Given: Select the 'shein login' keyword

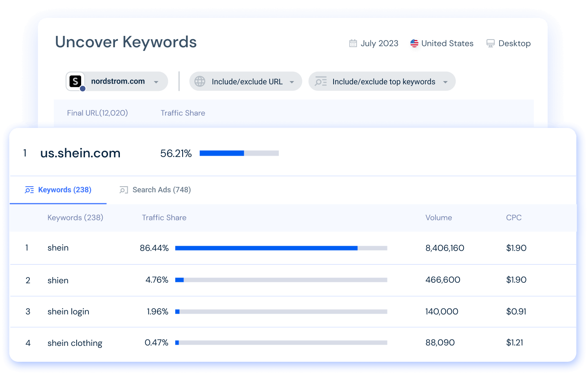Looking at the screenshot, I should click(68, 312).
